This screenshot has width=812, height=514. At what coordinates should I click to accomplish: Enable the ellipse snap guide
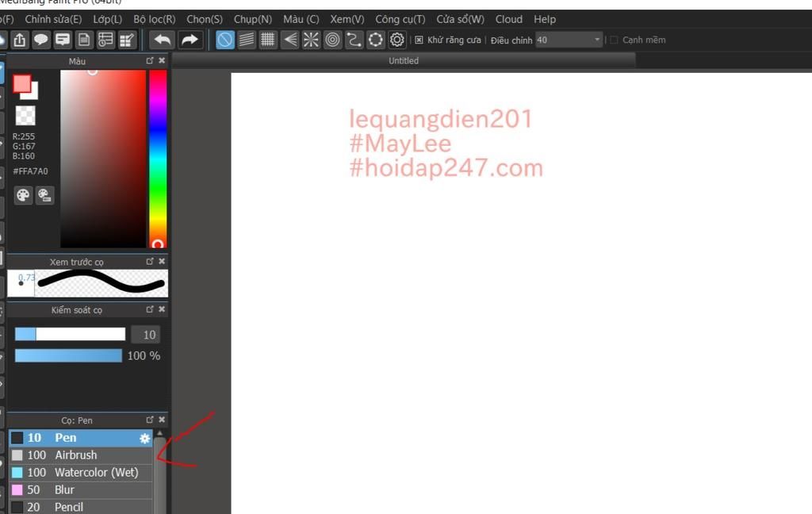coord(375,40)
